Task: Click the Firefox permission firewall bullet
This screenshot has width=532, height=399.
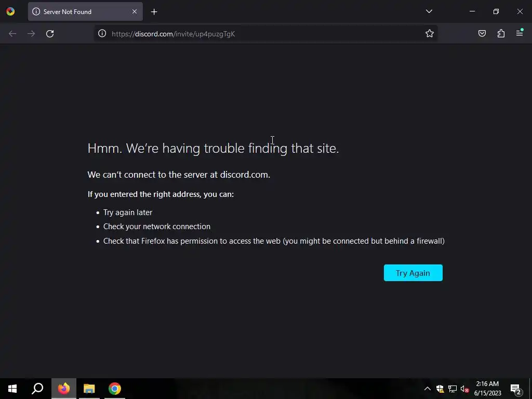Action: coord(274,241)
